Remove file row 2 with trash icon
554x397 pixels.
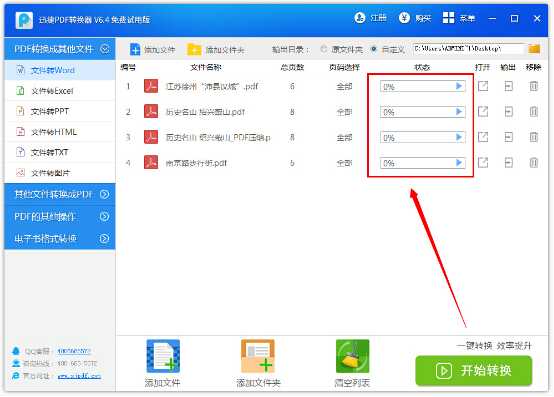pos(534,112)
